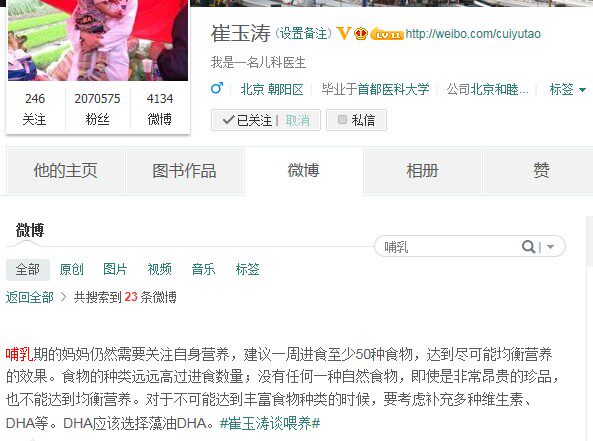This screenshot has height=441, width=593.
Task: Open the profile avatar photo
Action: pos(98,40)
